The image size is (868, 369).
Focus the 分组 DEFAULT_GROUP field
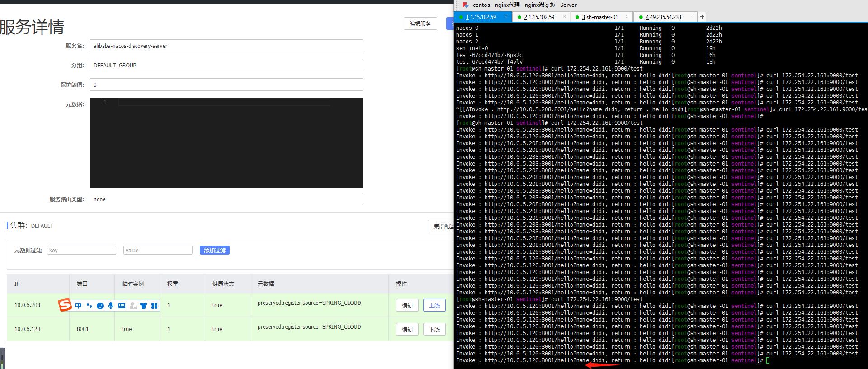pyautogui.click(x=226, y=65)
